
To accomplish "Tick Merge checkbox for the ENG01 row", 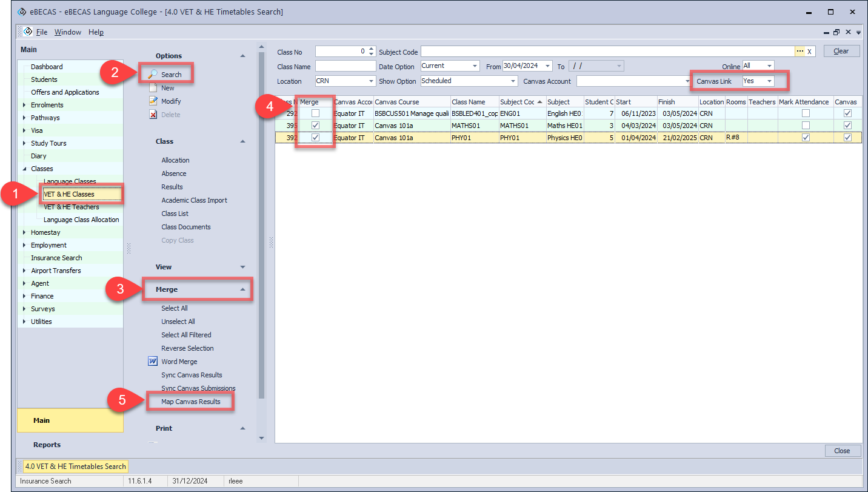I will point(315,113).
